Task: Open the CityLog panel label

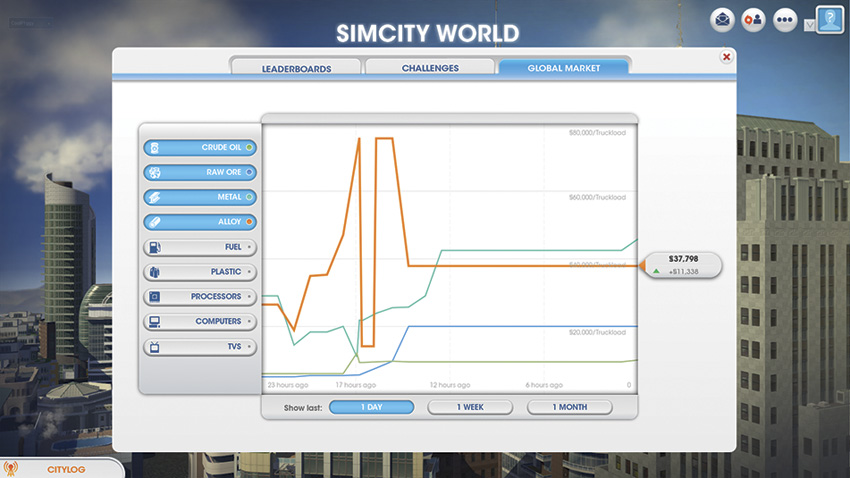Action: (66, 469)
